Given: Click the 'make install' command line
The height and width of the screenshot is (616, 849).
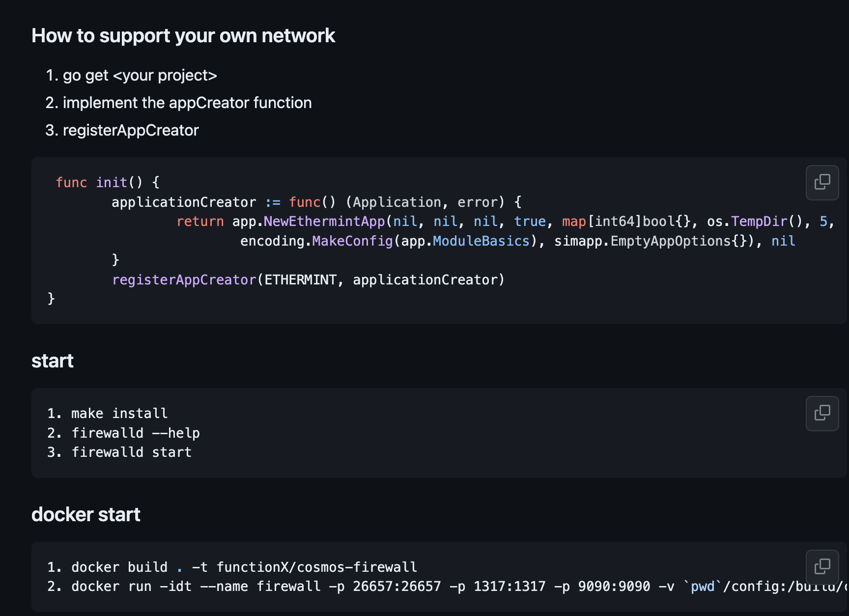Looking at the screenshot, I should 119,414.
